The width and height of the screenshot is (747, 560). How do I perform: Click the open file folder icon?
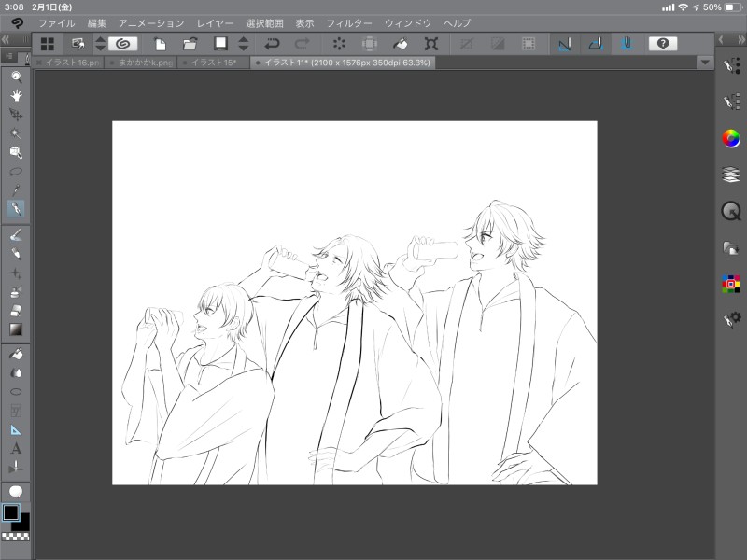tap(190, 44)
